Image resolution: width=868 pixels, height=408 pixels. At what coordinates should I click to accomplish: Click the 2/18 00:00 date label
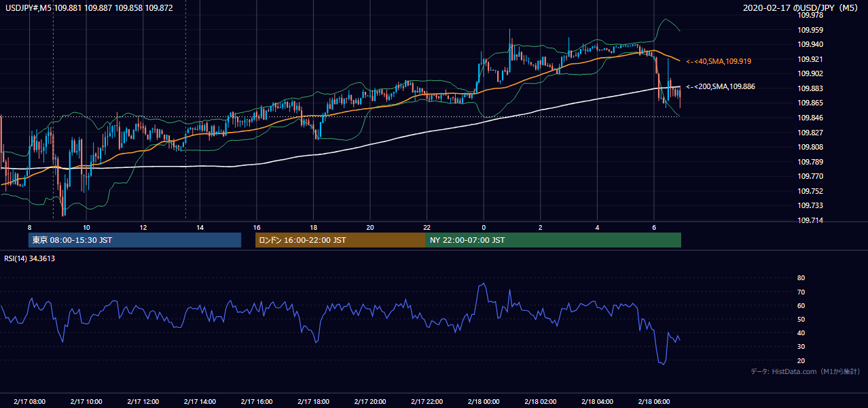(x=483, y=402)
